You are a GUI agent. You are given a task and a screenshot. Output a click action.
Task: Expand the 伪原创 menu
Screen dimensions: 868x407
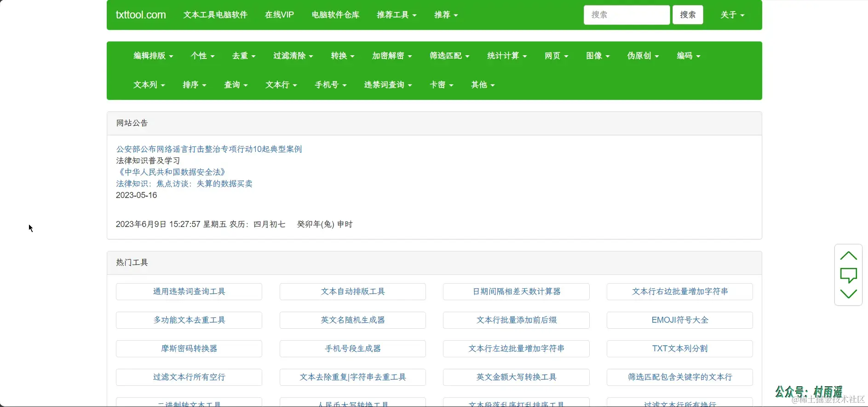tap(643, 56)
